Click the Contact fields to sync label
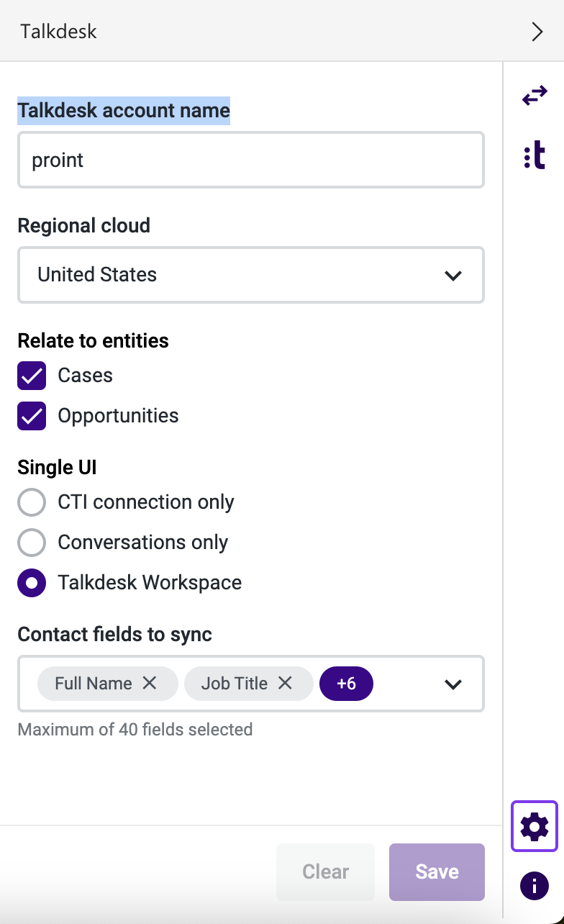Screen dimensions: 564x924 (115, 635)
